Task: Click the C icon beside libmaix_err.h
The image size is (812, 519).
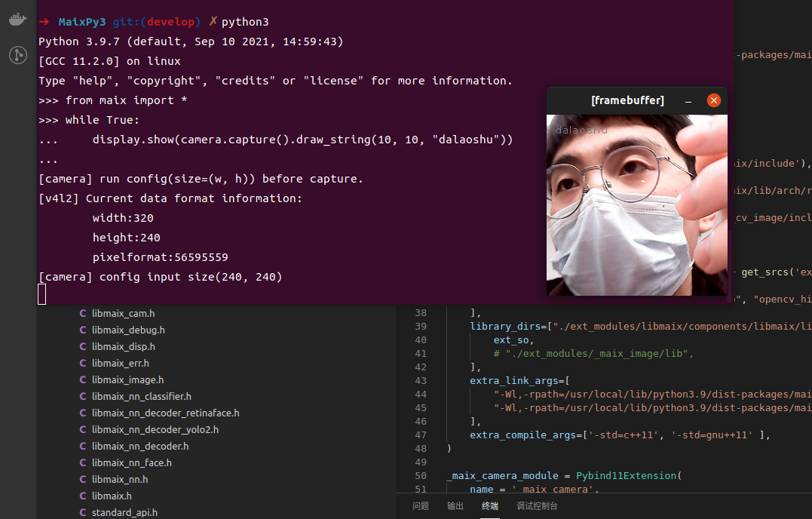Action: 83,363
